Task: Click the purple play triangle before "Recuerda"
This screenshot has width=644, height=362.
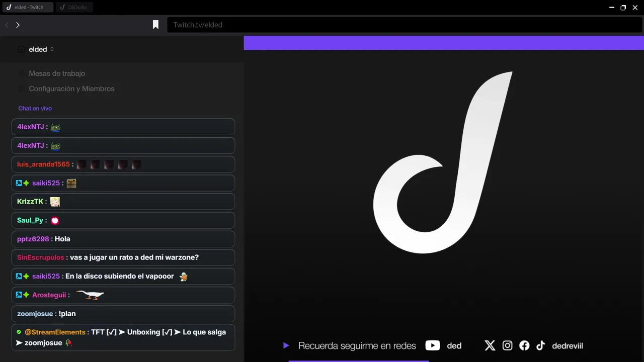Action: 286,345
